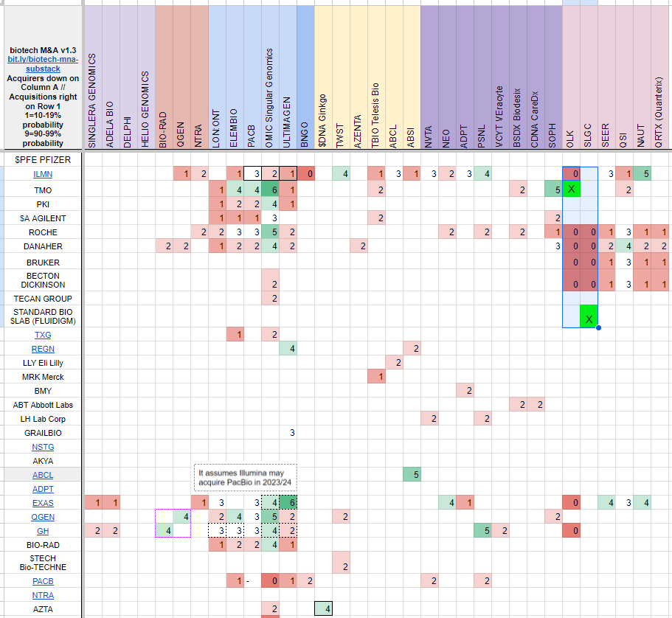Select the AZTA row label

click(x=43, y=609)
